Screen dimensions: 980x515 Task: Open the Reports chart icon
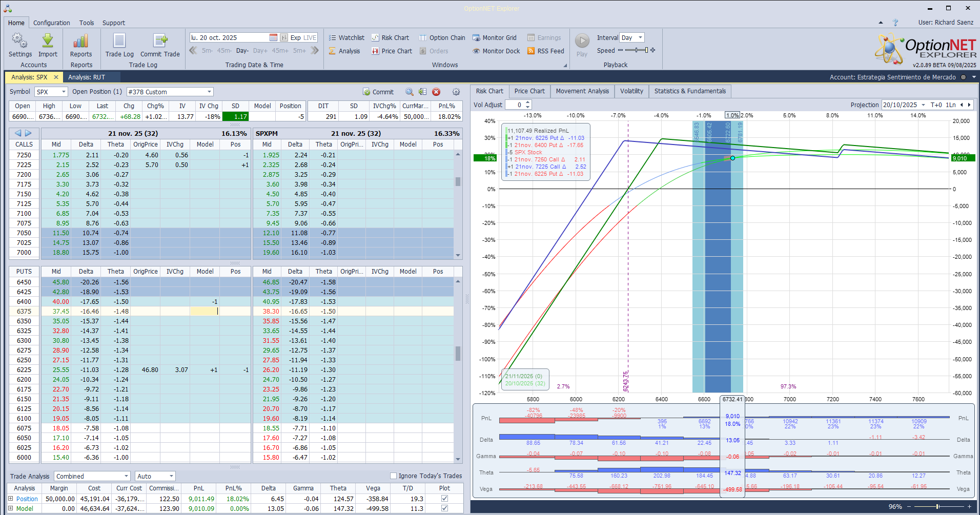click(81, 40)
